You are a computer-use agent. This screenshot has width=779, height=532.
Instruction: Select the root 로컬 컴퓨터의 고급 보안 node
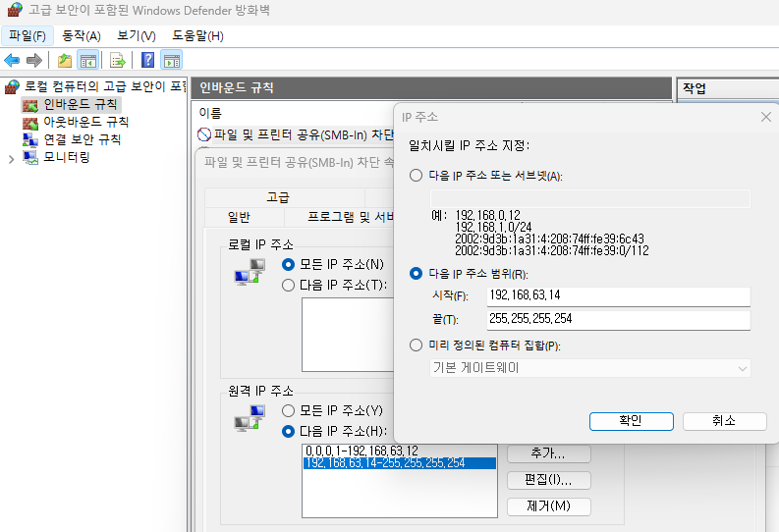point(105,86)
